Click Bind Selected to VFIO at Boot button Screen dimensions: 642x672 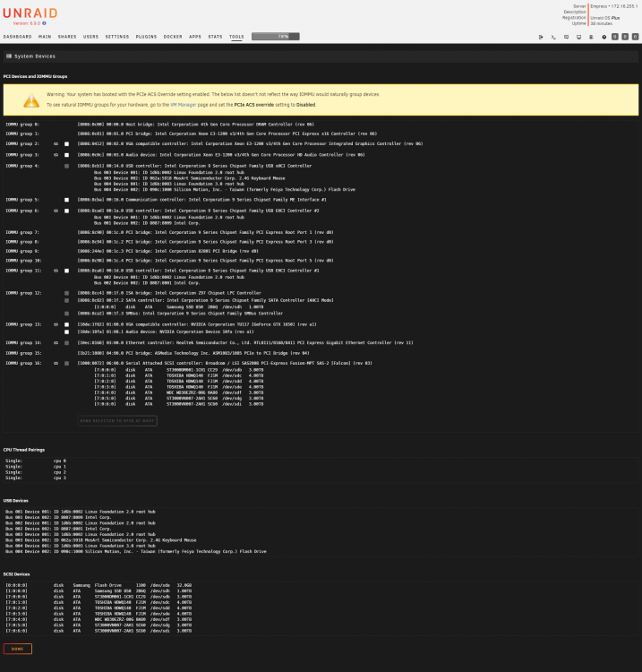tap(117, 421)
